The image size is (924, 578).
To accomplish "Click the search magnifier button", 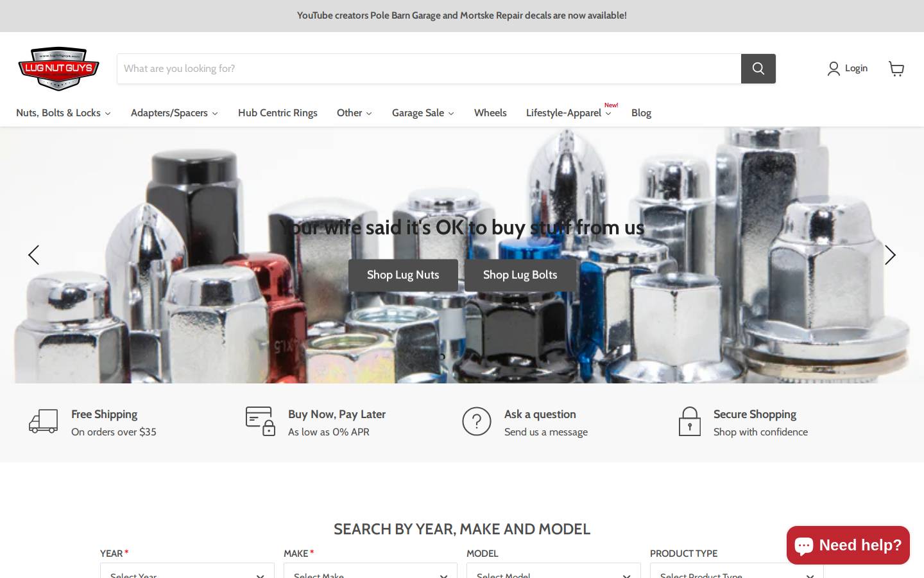I will [x=758, y=69].
